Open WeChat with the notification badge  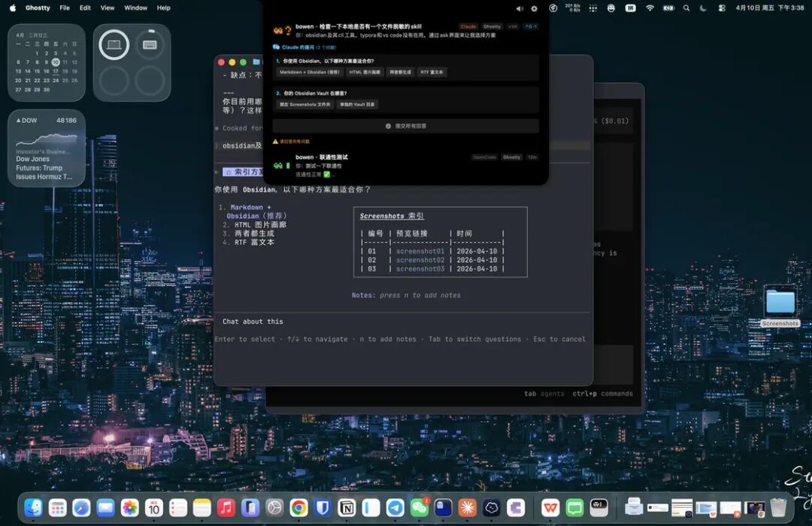419,508
